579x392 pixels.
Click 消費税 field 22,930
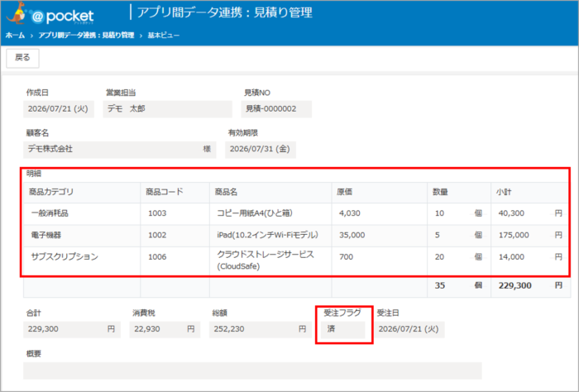(x=165, y=329)
